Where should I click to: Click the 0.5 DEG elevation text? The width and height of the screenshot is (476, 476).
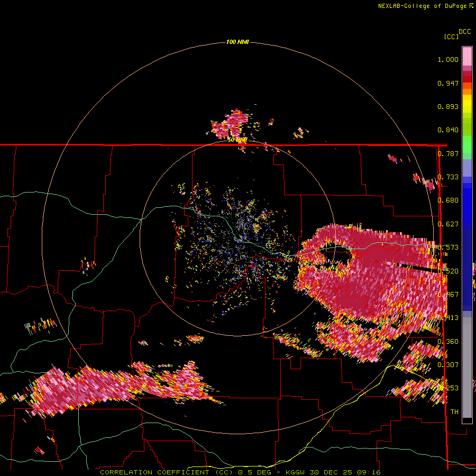point(255,472)
